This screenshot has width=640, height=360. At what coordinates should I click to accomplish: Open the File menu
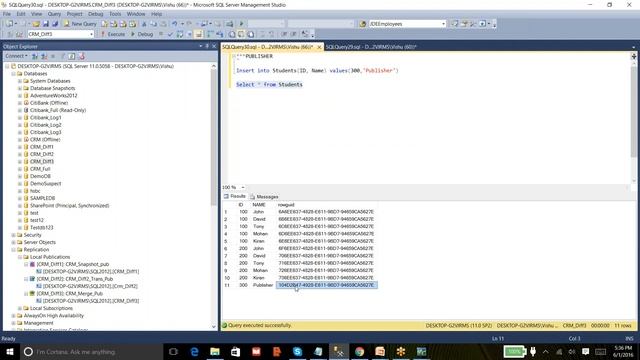[7, 14]
